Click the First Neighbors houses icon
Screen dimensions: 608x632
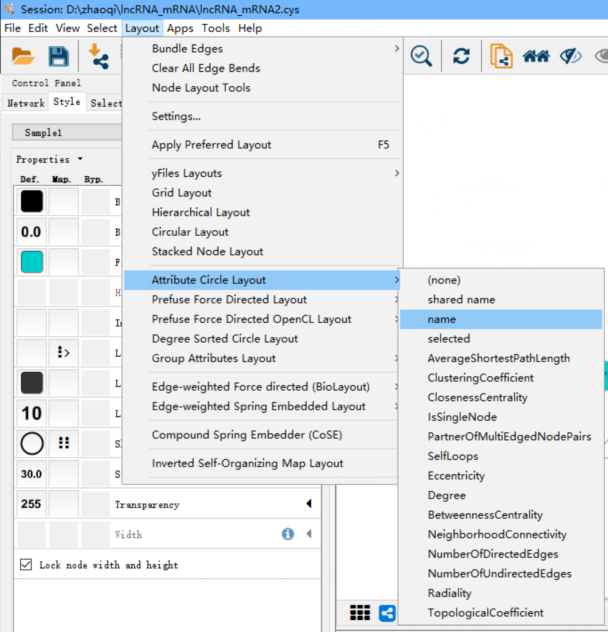(x=536, y=57)
